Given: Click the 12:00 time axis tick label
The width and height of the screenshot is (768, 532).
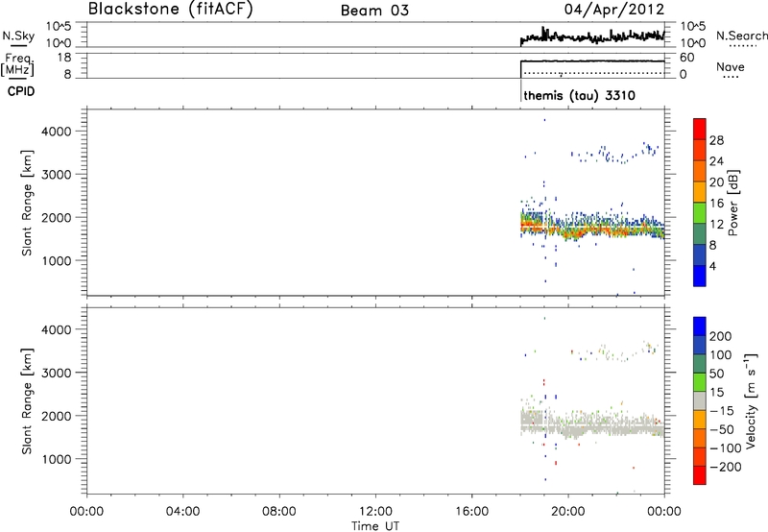Looking at the screenshot, I should click(375, 512).
